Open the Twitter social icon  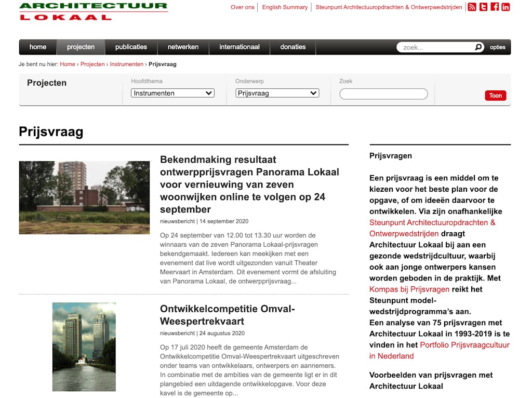pyautogui.click(x=483, y=7)
